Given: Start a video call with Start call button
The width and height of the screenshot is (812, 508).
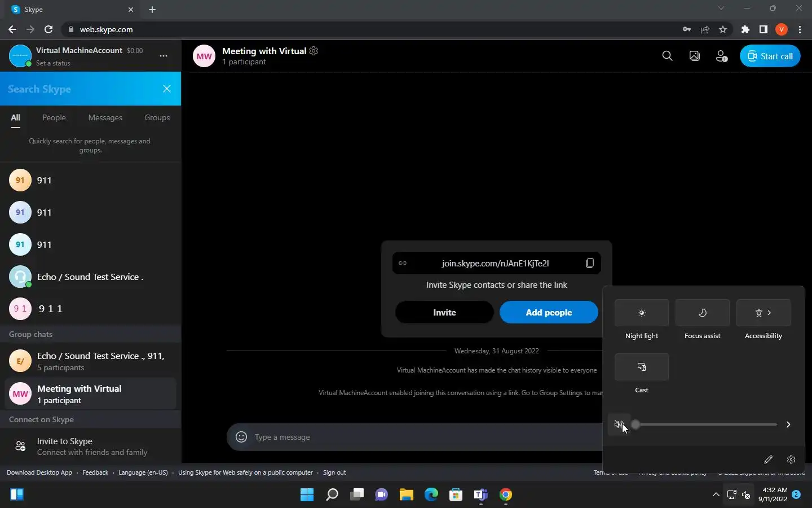Looking at the screenshot, I should pos(770,56).
